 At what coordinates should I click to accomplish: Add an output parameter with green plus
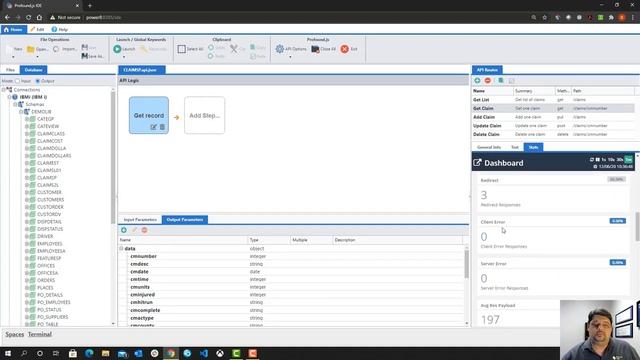(124, 230)
